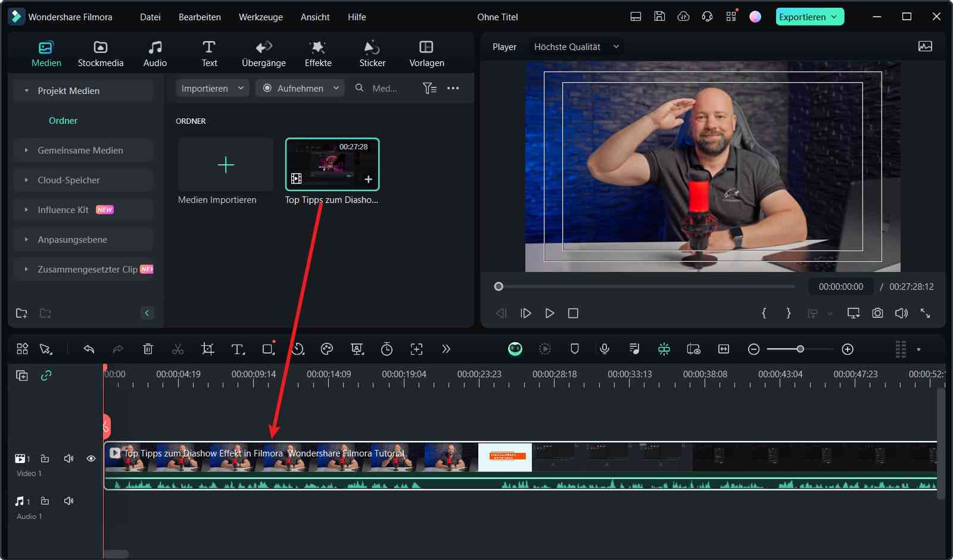Open the Hilfe menu
Viewport: 953px width, 560px height.
coord(357,17)
